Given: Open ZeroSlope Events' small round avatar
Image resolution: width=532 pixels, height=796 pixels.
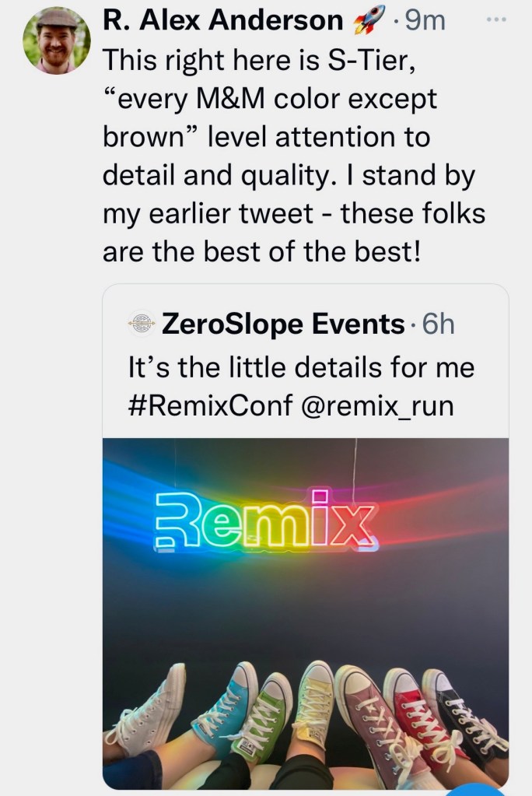Looking at the screenshot, I should coord(141,324).
